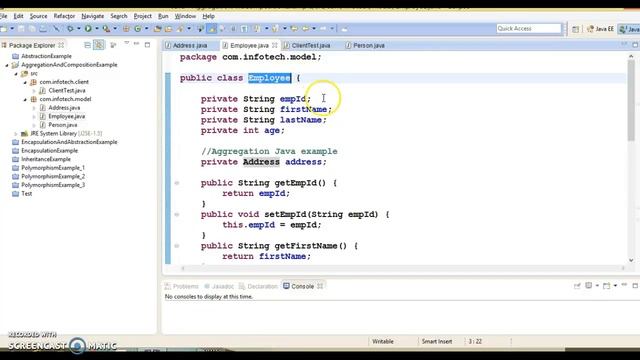Open the Help menu

209,16
